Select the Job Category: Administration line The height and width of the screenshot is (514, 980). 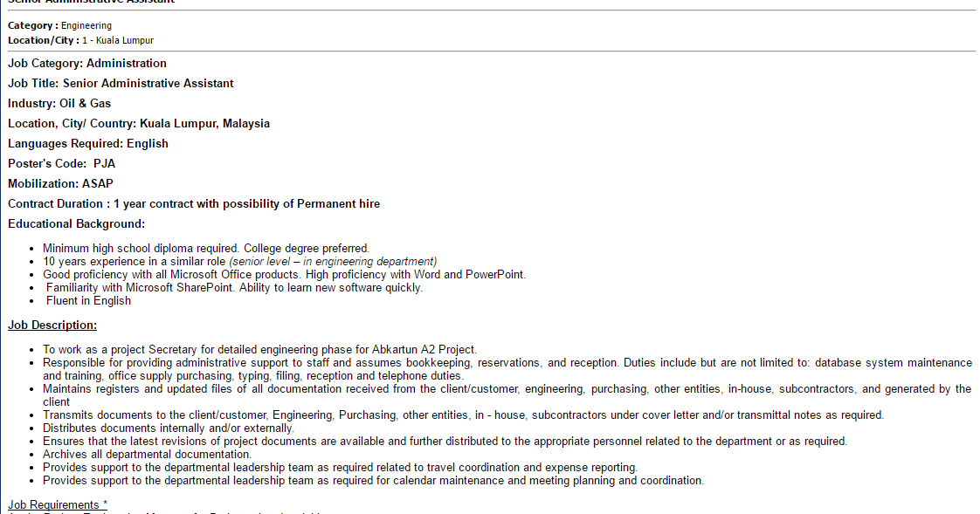click(87, 63)
